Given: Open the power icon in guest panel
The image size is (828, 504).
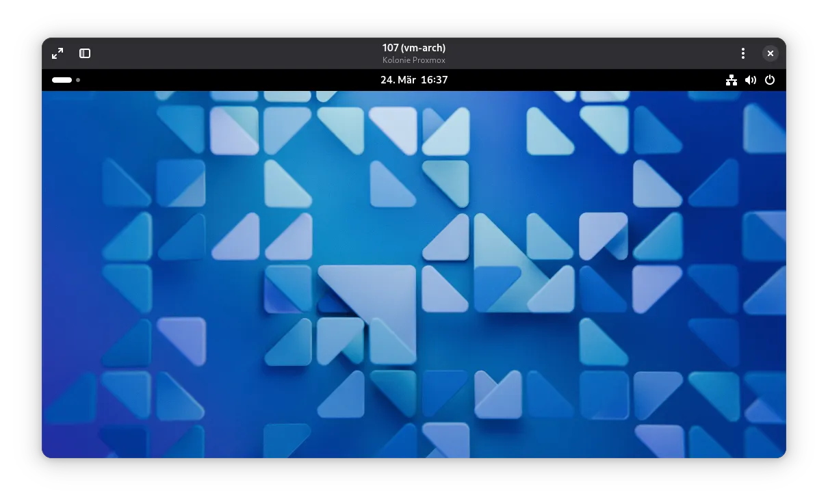Looking at the screenshot, I should click(x=770, y=80).
